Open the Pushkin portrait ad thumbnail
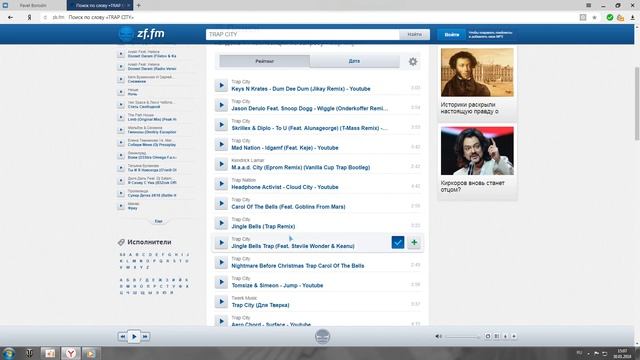This screenshot has width=640, height=360. tap(477, 72)
